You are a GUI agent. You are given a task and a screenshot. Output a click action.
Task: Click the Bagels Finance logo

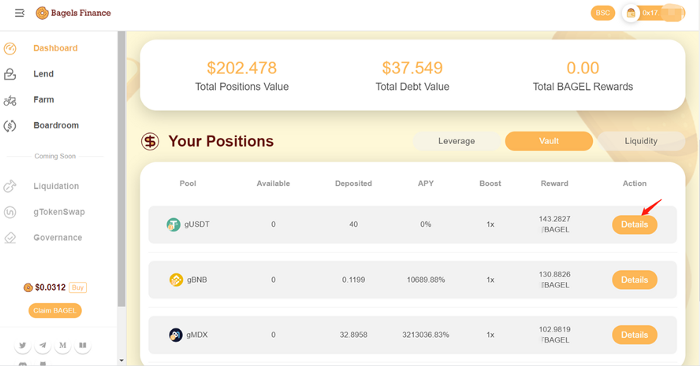click(74, 13)
